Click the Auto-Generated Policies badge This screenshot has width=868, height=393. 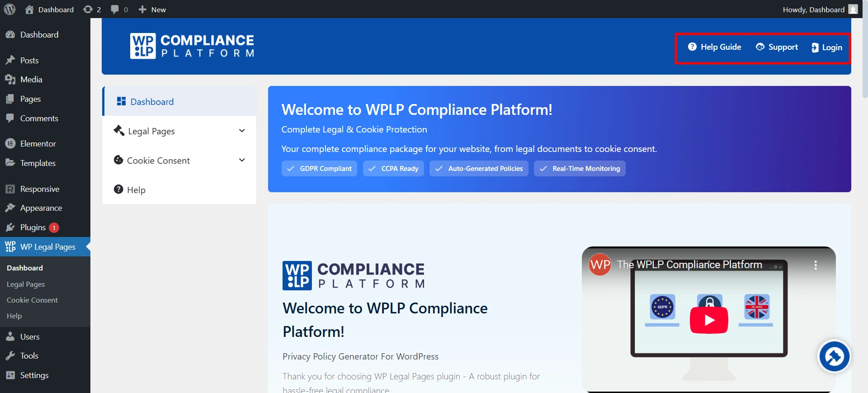(479, 168)
